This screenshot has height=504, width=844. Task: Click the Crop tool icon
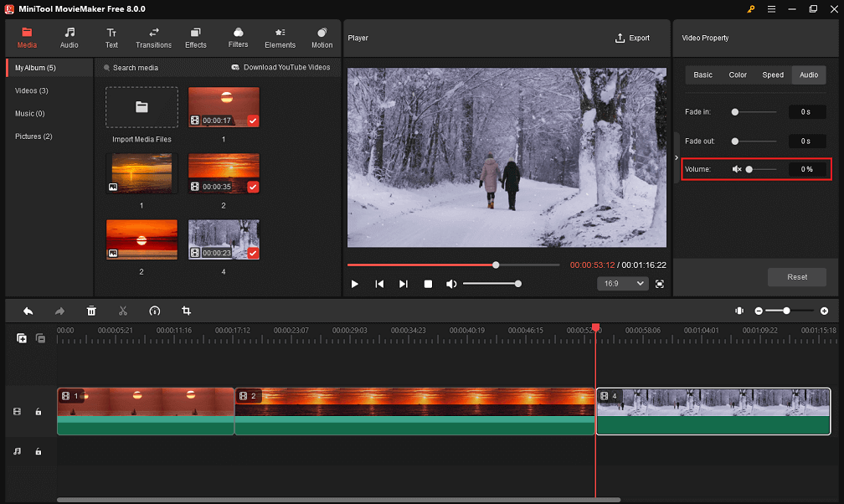click(x=186, y=311)
